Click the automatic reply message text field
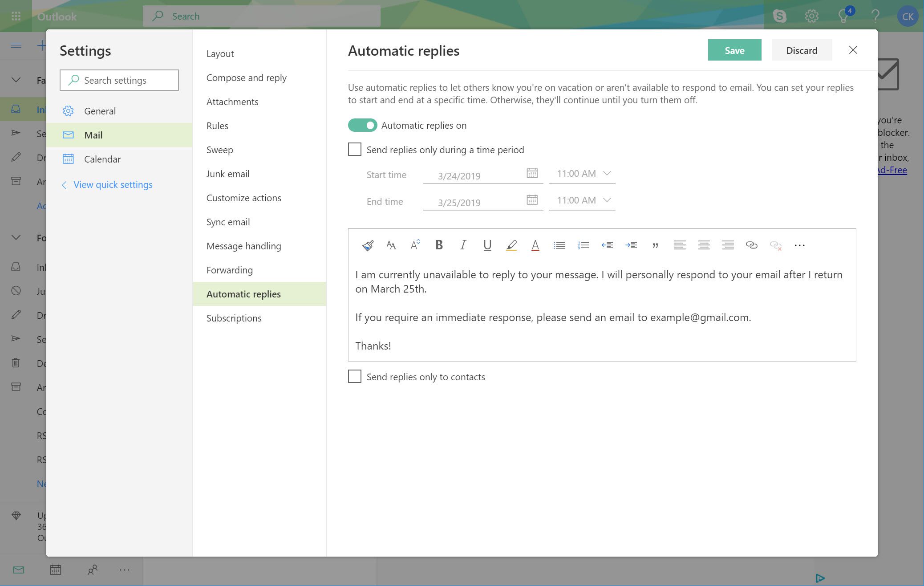Screen dimensions: 924x586 click(602, 310)
